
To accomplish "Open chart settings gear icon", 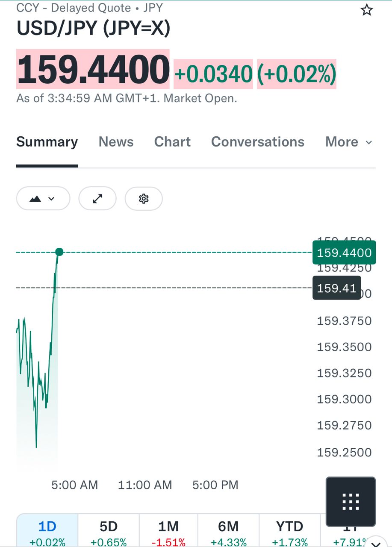I will click(x=144, y=198).
